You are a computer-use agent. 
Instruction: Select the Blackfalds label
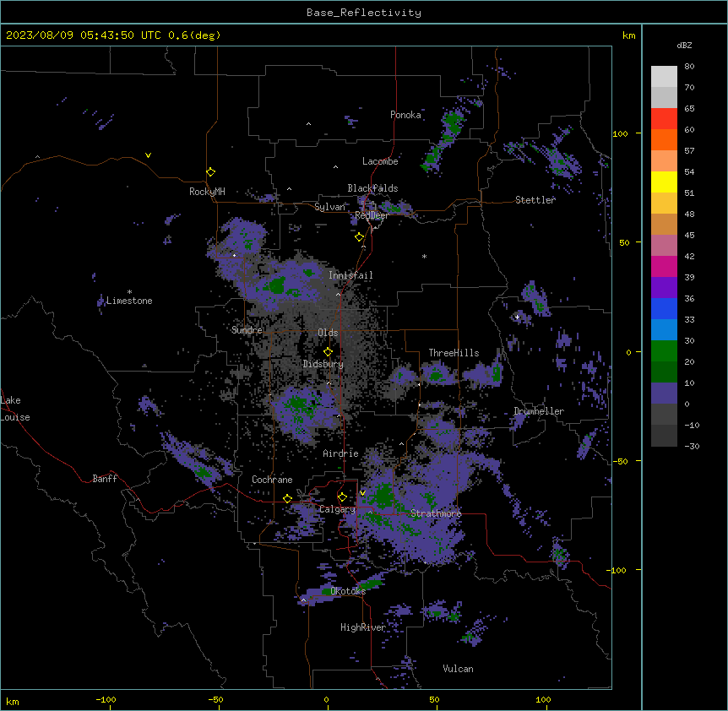372,188
